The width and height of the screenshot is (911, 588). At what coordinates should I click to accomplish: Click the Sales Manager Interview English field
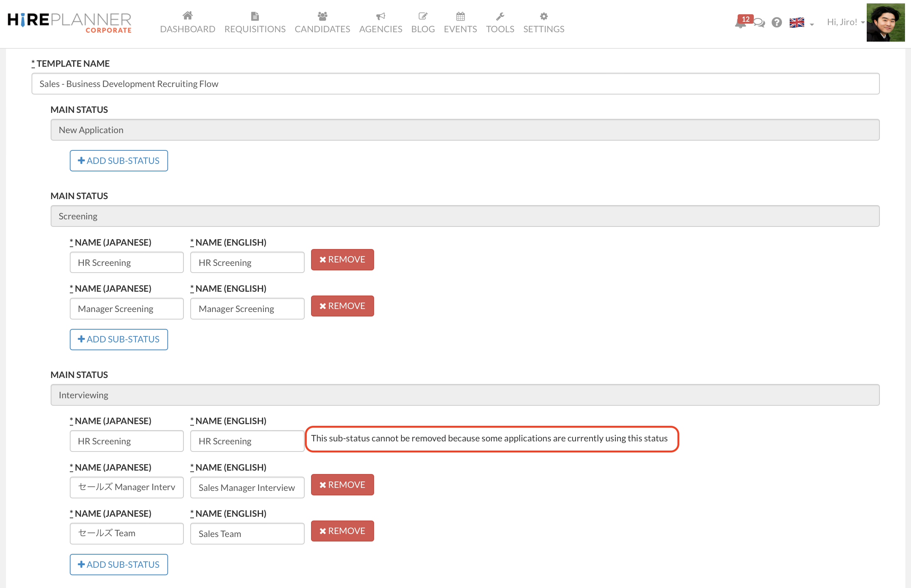247,487
